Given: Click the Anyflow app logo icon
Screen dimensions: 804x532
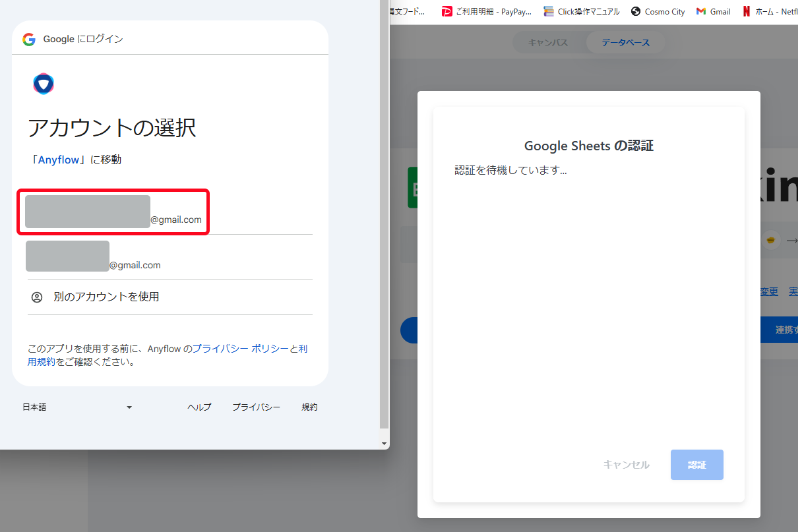Looking at the screenshot, I should point(44,84).
